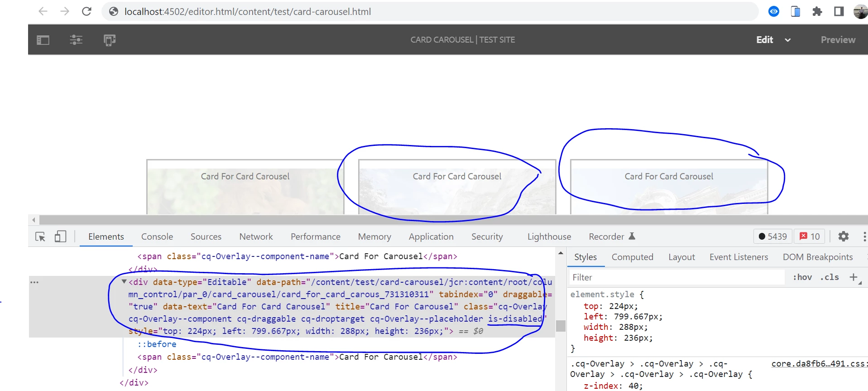Open the DevTools more options menu
Screen dimensions: 868x391
[x=864, y=237]
